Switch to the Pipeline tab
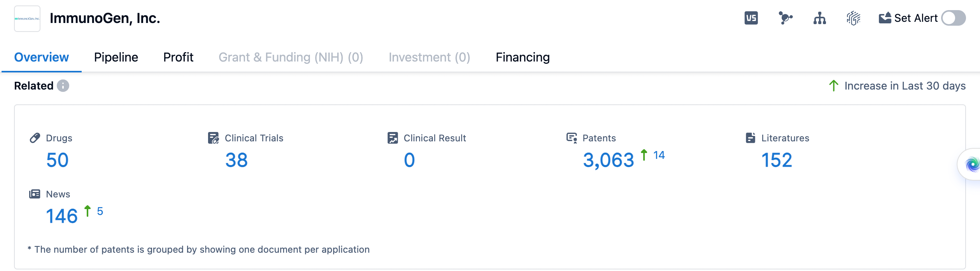 point(116,57)
